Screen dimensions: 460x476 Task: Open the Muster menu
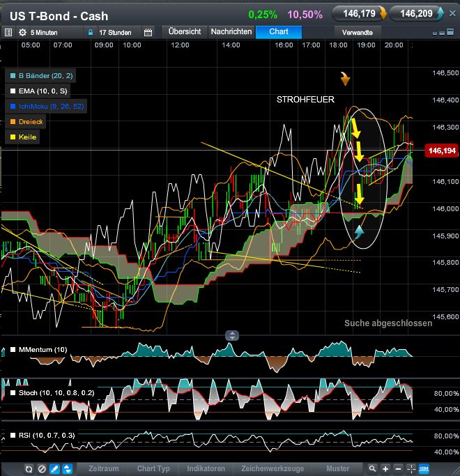click(337, 469)
